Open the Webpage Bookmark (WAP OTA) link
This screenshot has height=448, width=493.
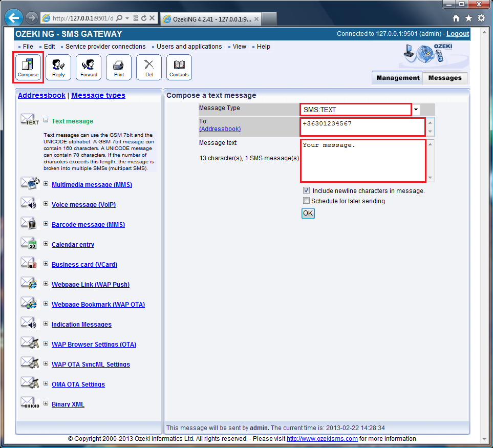(x=98, y=304)
